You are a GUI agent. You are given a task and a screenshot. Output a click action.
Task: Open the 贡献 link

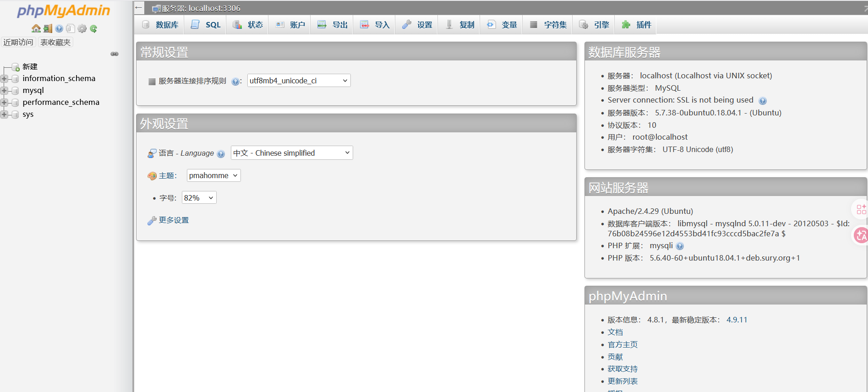pos(615,357)
